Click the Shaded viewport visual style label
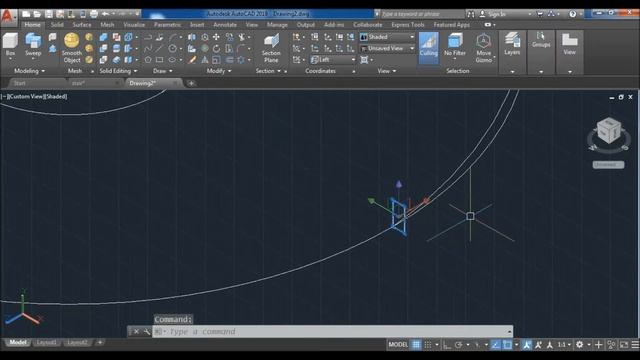Viewport: 640px width, 360px height. pos(56,97)
